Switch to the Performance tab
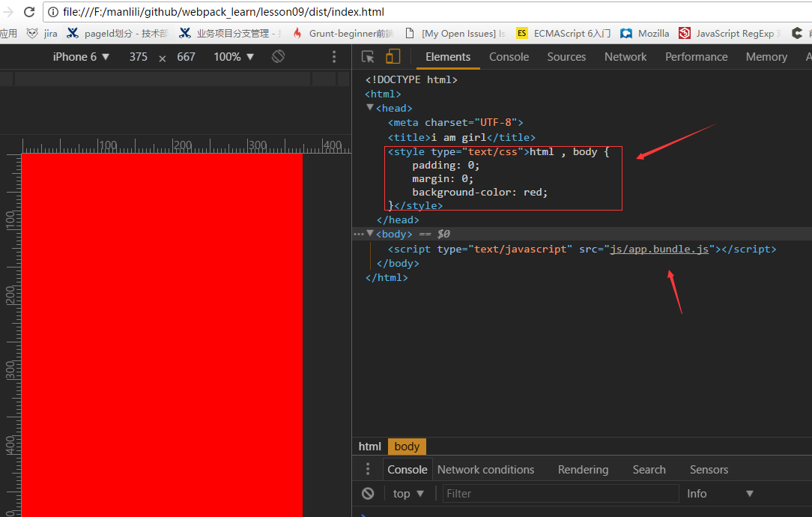Viewport: 812px width, 517px height. point(697,57)
